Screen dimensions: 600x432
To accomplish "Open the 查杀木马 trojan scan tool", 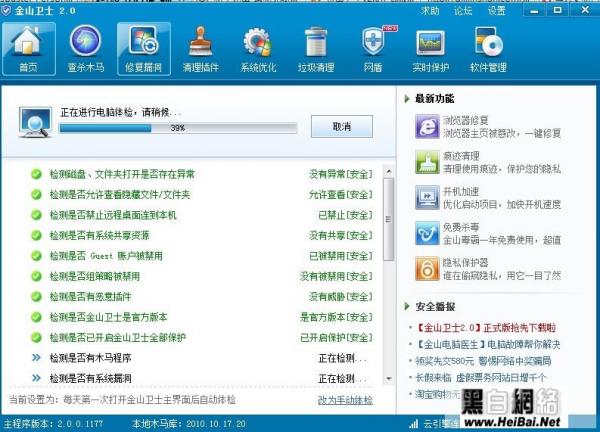I will click(x=84, y=48).
